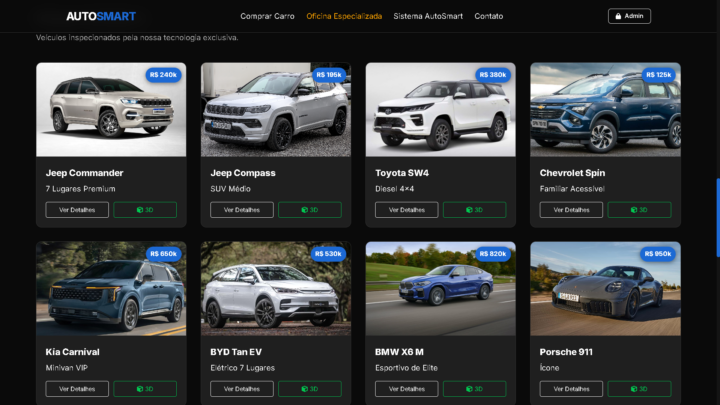This screenshot has width=720, height=405.
Task: Open the Admin login button
Action: point(629,16)
